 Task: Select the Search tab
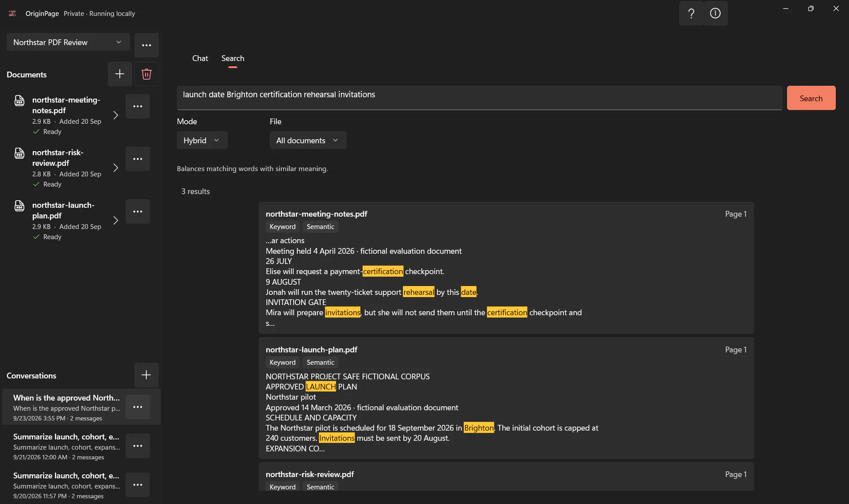tap(233, 58)
